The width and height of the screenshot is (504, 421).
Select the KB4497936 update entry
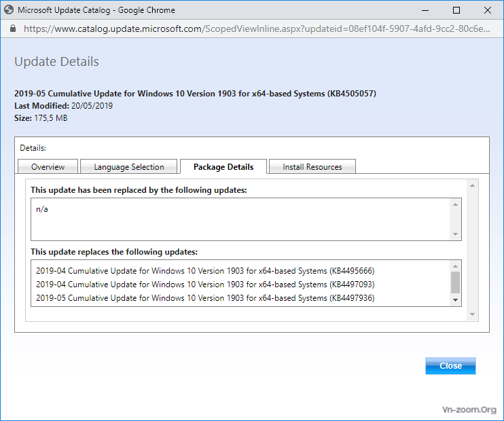[205, 298]
